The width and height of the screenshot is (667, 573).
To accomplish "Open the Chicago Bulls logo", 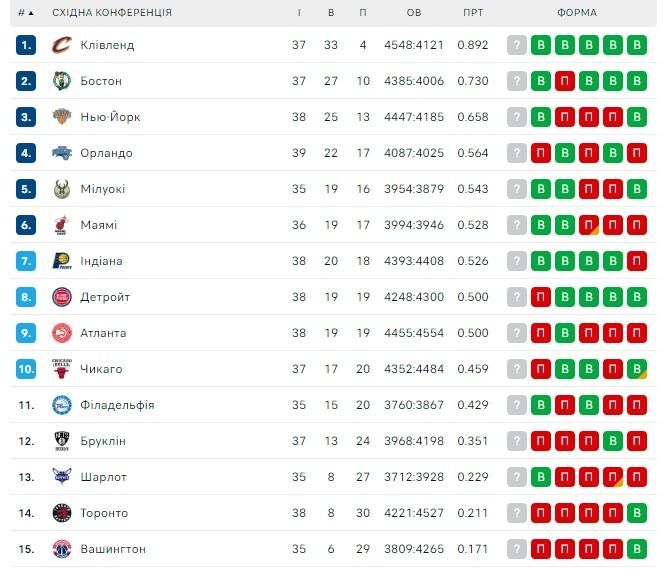I will pyautogui.click(x=62, y=369).
